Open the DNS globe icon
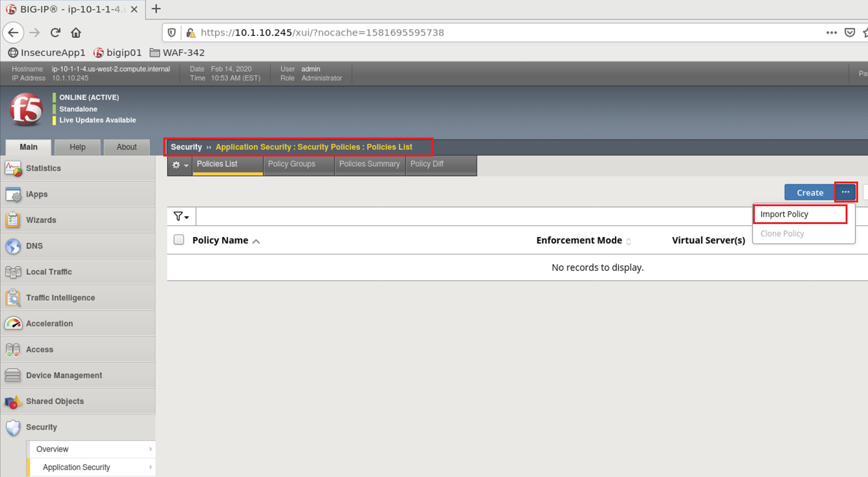 pyautogui.click(x=13, y=246)
